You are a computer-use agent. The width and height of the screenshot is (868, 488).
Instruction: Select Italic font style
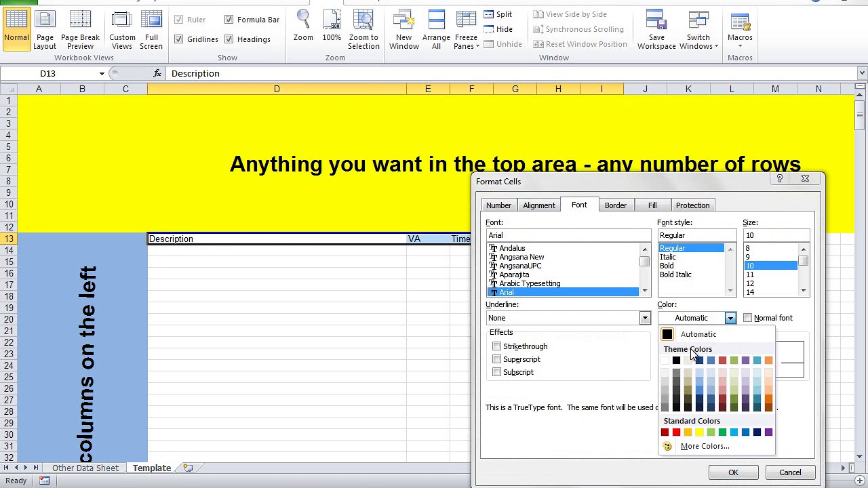668,257
